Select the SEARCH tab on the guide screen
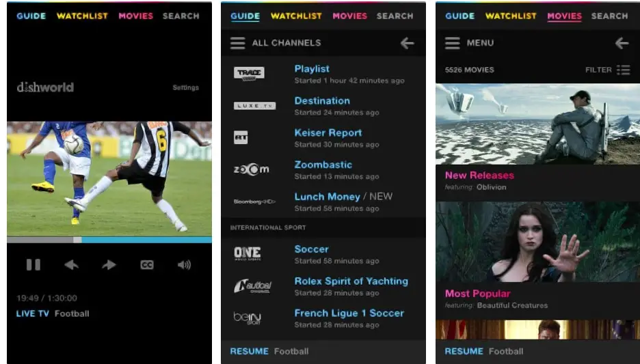 coord(395,16)
